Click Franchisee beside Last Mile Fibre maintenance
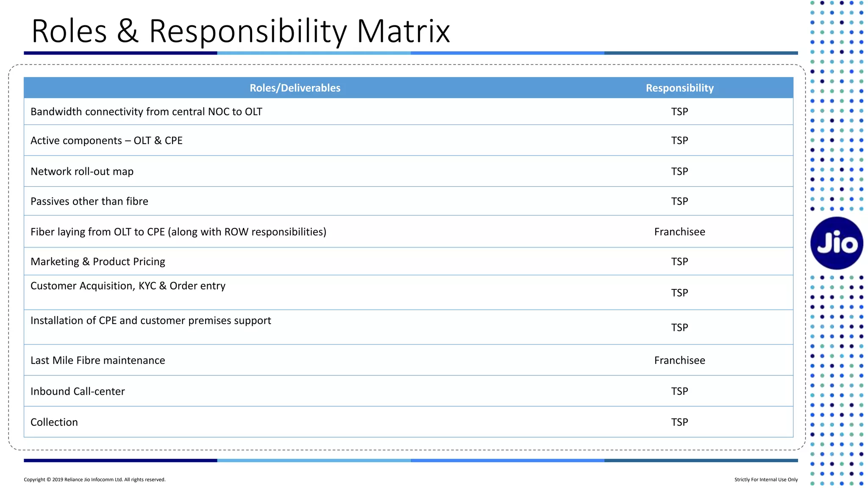Viewport: 868px width, 488px height. click(679, 360)
